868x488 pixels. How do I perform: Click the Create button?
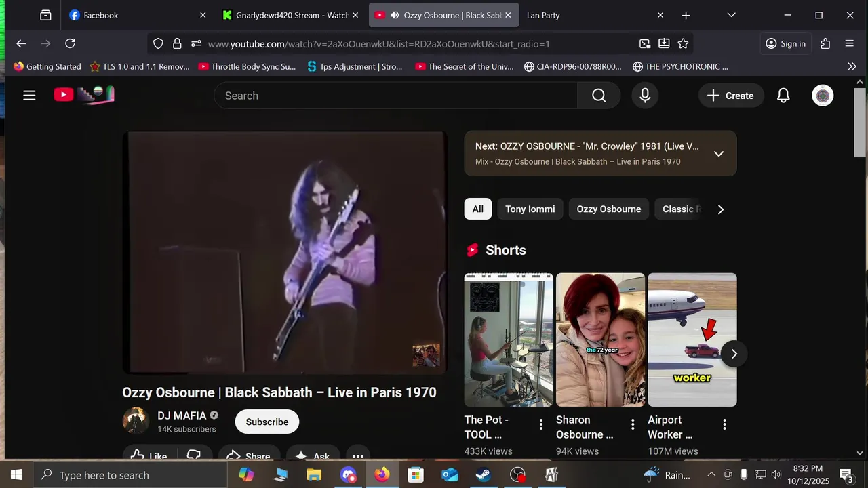point(731,96)
